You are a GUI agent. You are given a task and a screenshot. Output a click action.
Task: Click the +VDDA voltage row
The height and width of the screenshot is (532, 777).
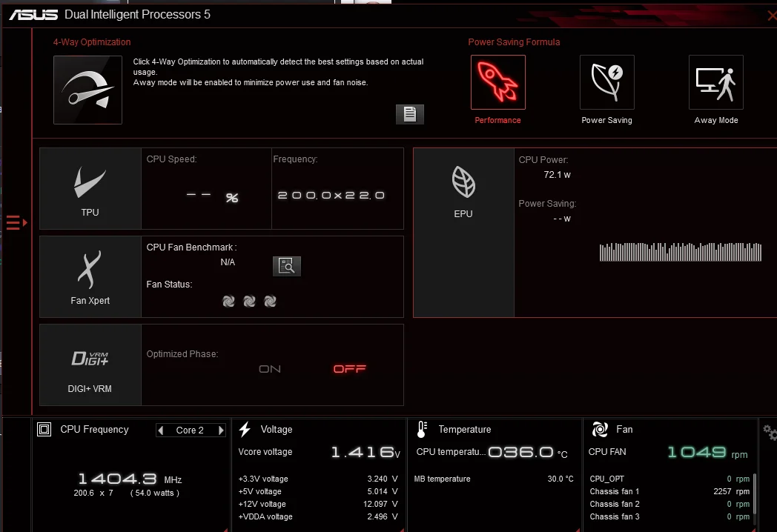pos(318,516)
